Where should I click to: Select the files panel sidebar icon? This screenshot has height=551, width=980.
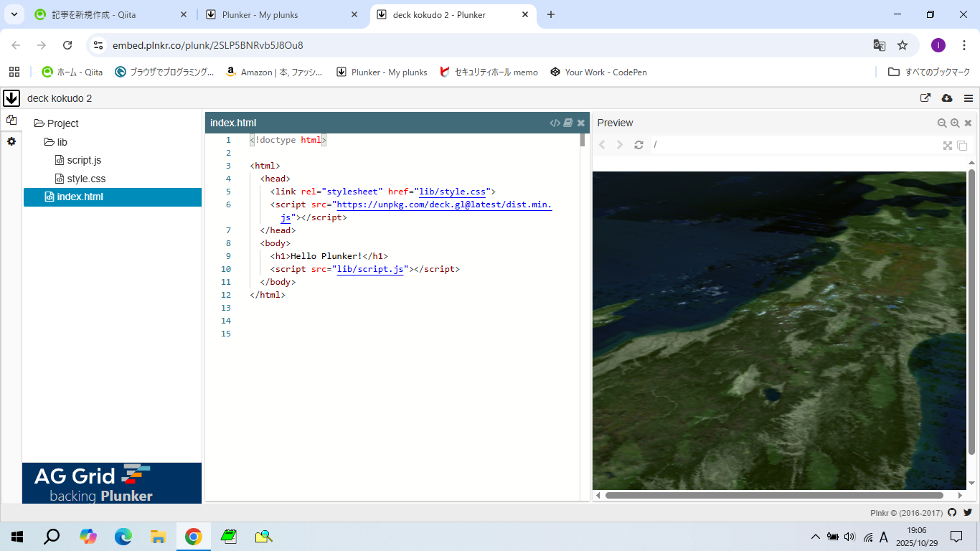pos(11,120)
